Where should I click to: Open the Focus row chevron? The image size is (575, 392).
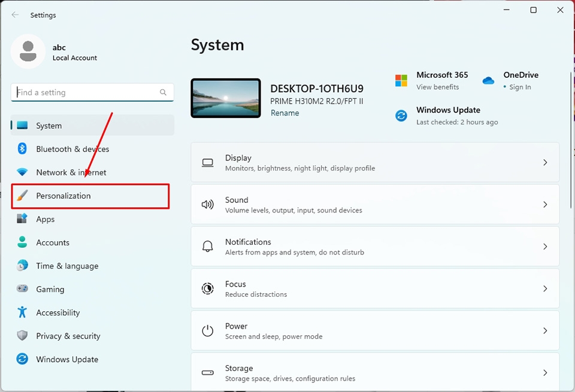[x=545, y=288]
